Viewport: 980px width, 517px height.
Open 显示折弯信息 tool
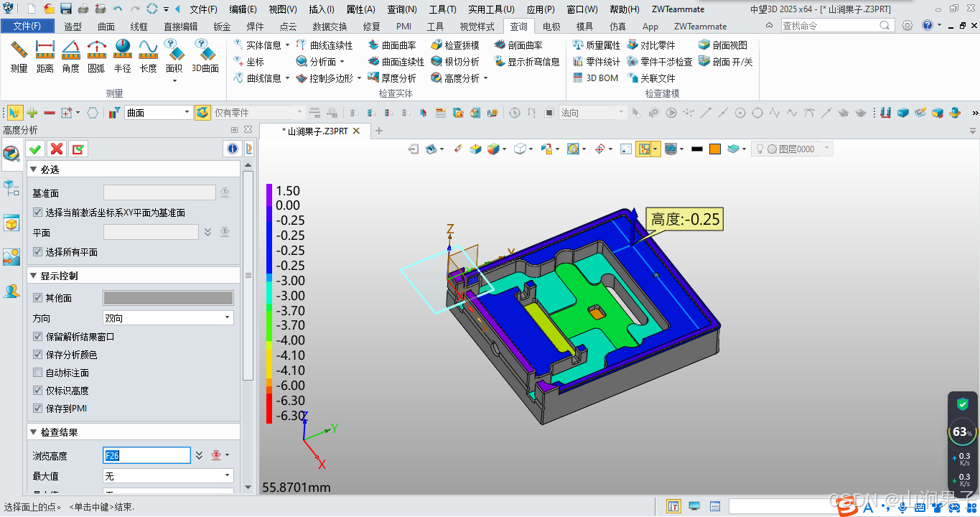click(x=527, y=62)
